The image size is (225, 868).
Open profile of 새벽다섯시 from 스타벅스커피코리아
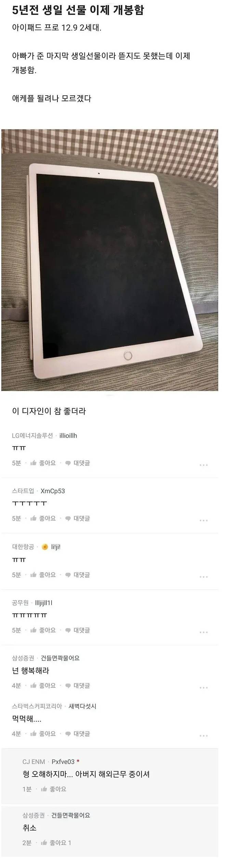[x=82, y=706]
